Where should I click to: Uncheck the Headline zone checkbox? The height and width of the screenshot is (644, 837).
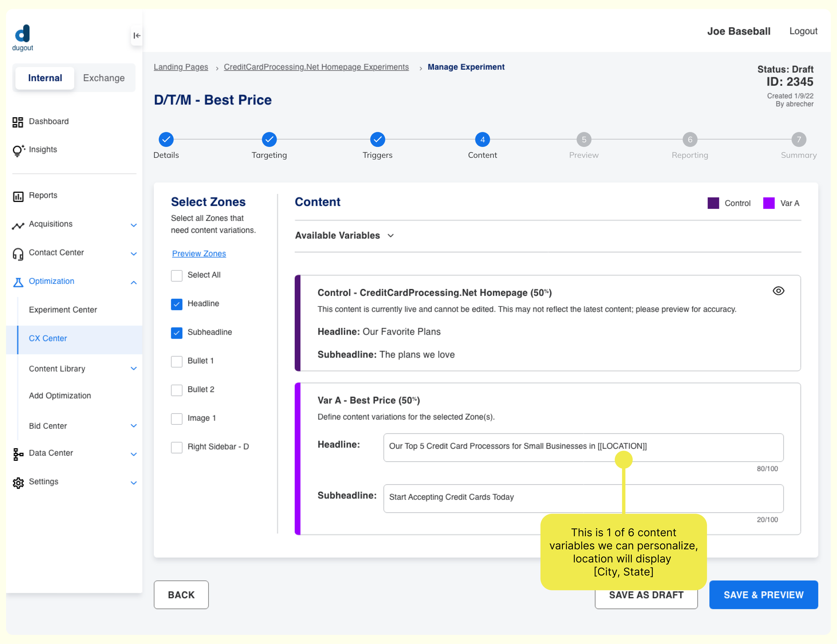click(176, 304)
